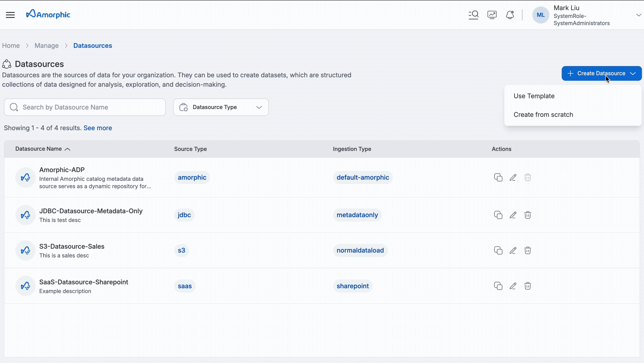644x363 pixels.
Task: Click the datasource name search field
Action: pos(85,107)
